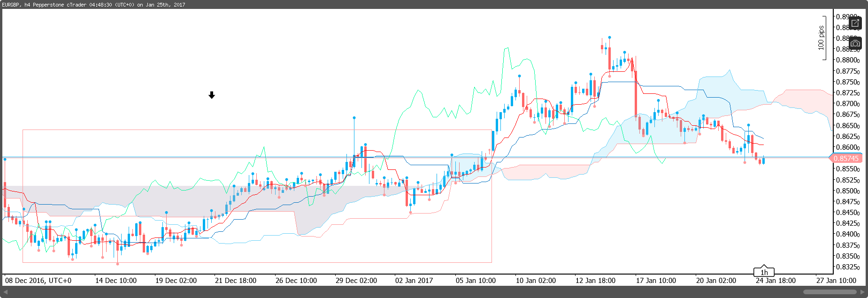Click the 0.8625 price axis label
Image resolution: width=868 pixels, height=298 pixels.
tap(848, 137)
